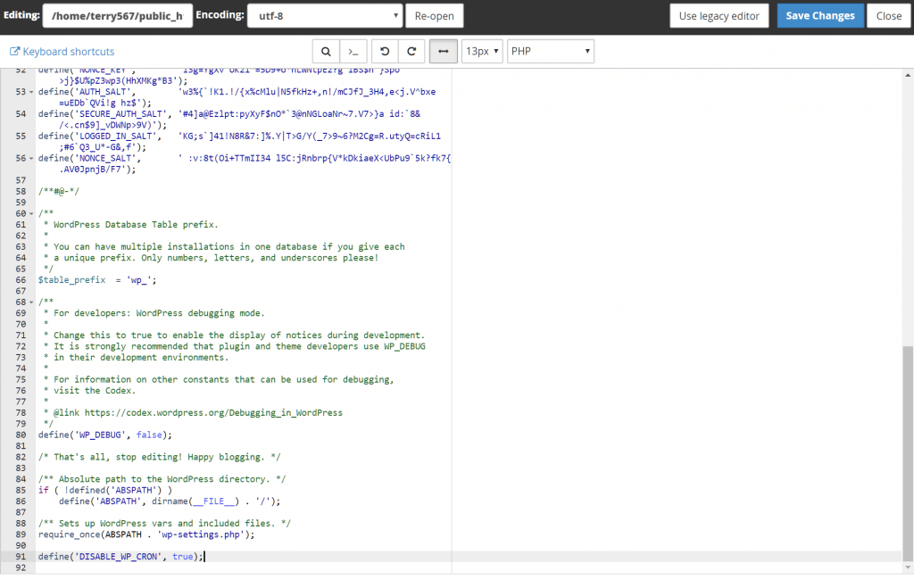Image resolution: width=914 pixels, height=588 pixels.
Task: Open the search icon in the editor toolbar
Action: (x=326, y=52)
